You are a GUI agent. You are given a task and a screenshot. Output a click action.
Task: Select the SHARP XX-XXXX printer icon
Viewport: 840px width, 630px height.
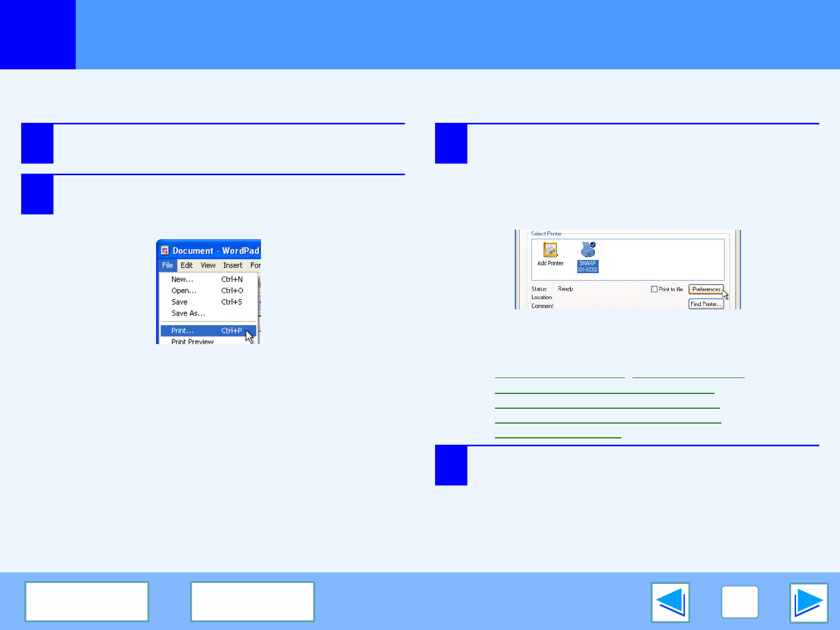(x=588, y=257)
